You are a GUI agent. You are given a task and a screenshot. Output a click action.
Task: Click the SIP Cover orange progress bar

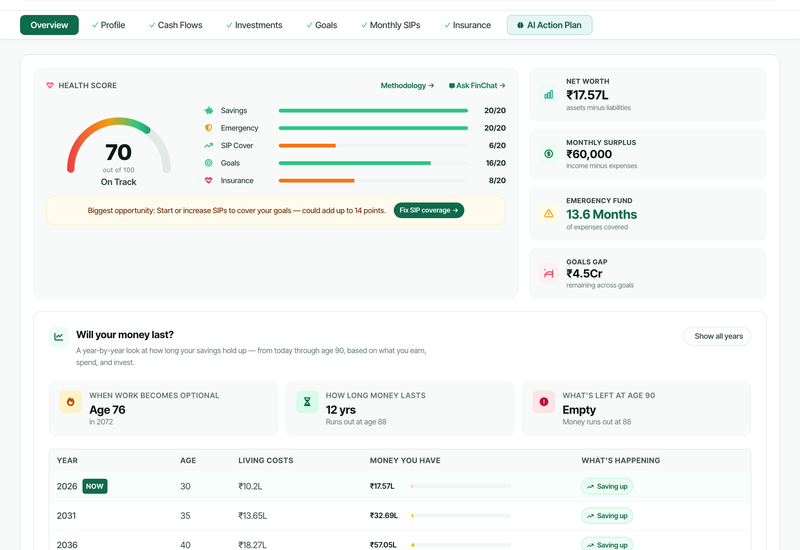tap(307, 145)
